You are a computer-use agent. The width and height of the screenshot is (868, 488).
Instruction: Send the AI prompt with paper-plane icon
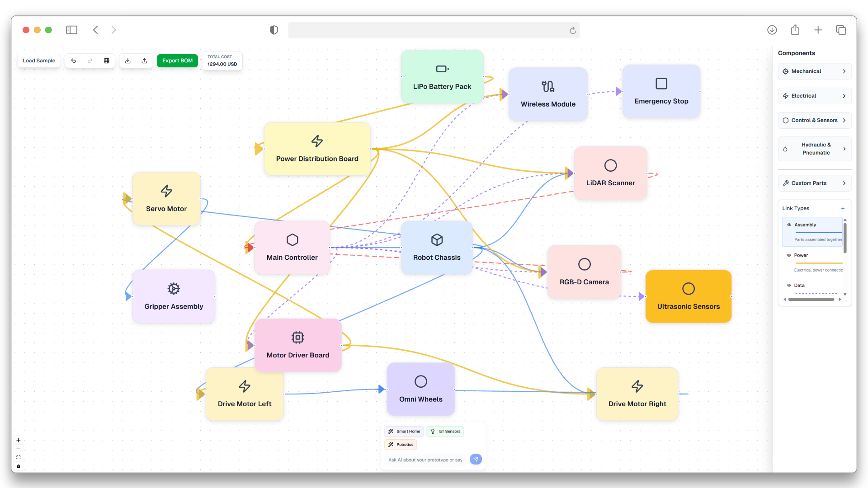[476, 459]
